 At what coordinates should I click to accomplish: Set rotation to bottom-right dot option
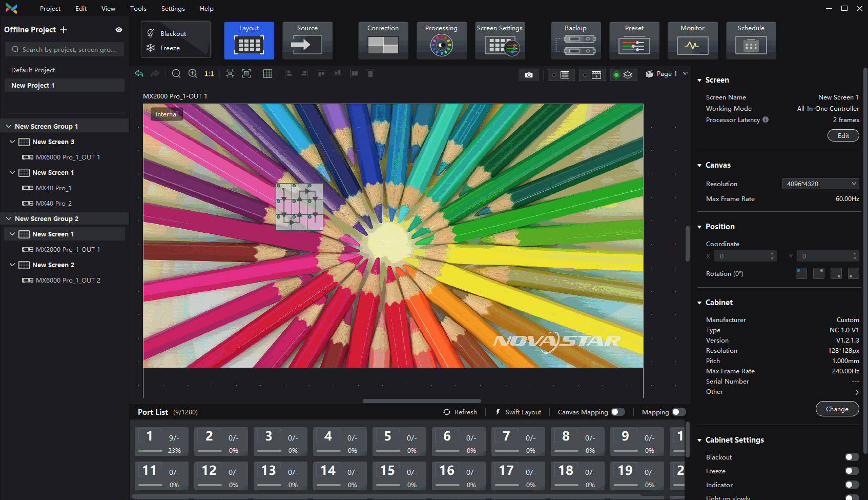(836, 273)
